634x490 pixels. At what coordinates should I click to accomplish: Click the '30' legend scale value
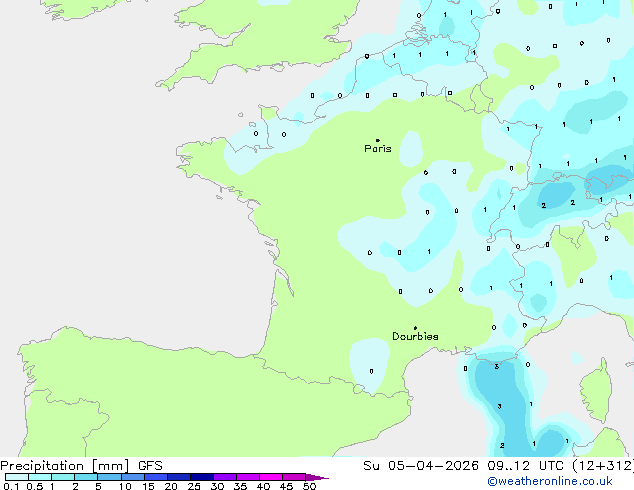tap(217, 486)
